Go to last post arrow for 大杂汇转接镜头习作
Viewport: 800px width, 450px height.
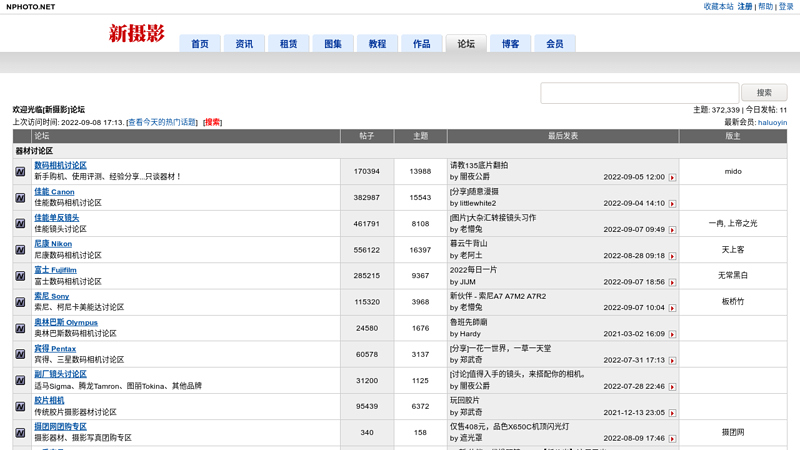click(672, 230)
